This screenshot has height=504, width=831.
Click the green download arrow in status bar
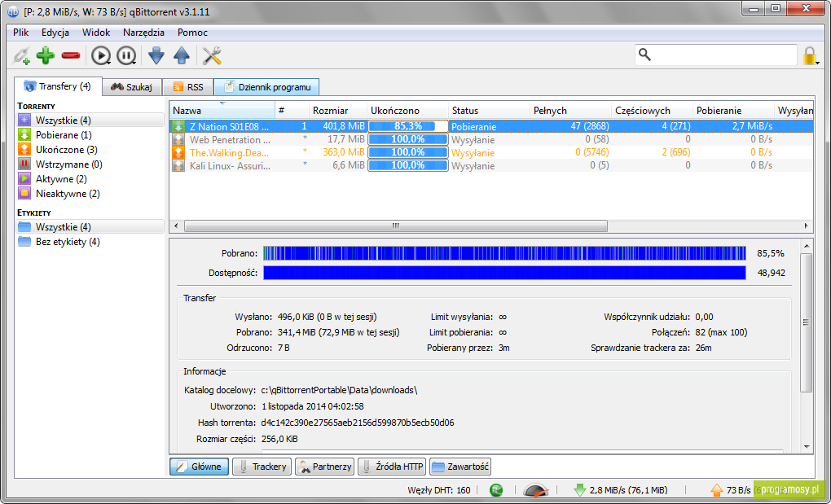(x=580, y=490)
